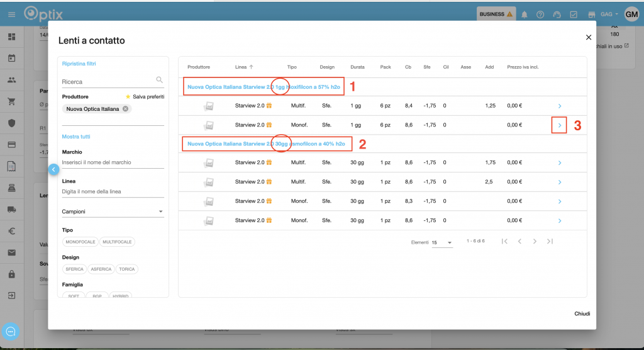Open the Elementi per page dropdown
Image resolution: width=644 pixels, height=350 pixels.
[x=442, y=242]
